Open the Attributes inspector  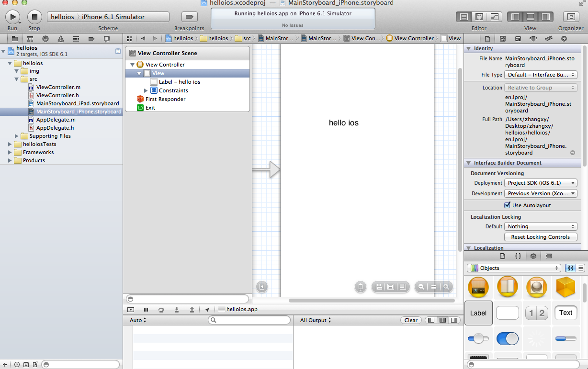533,38
